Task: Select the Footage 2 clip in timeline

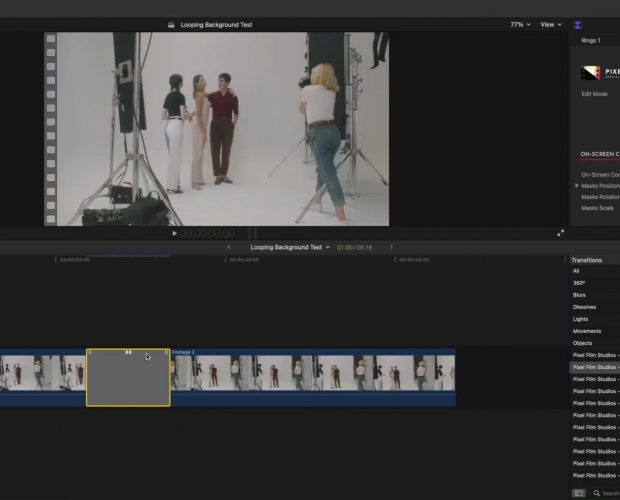Action: [x=313, y=377]
